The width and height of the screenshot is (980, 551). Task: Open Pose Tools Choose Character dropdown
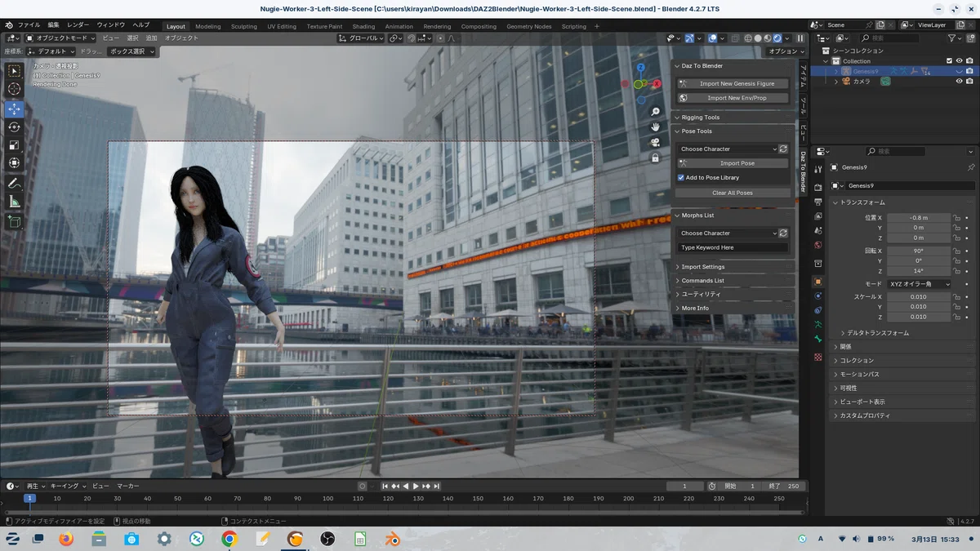pos(728,149)
